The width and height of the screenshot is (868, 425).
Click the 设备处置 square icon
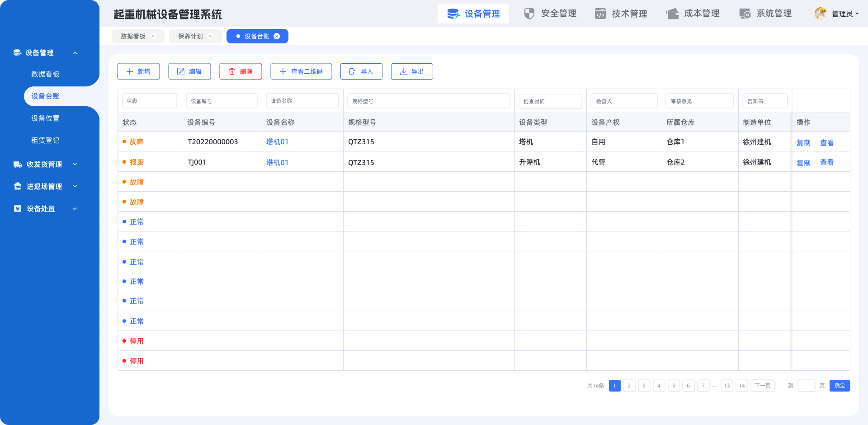click(18, 208)
